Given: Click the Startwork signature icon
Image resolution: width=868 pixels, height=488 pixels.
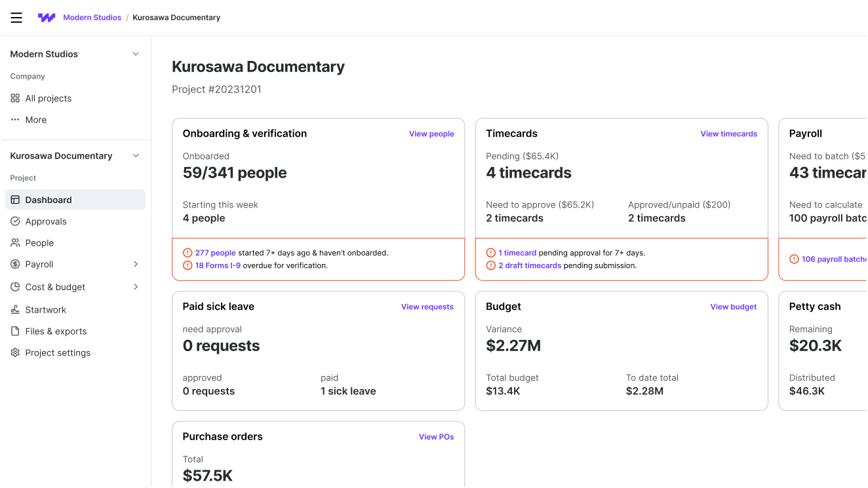Looking at the screenshot, I should (15, 310).
